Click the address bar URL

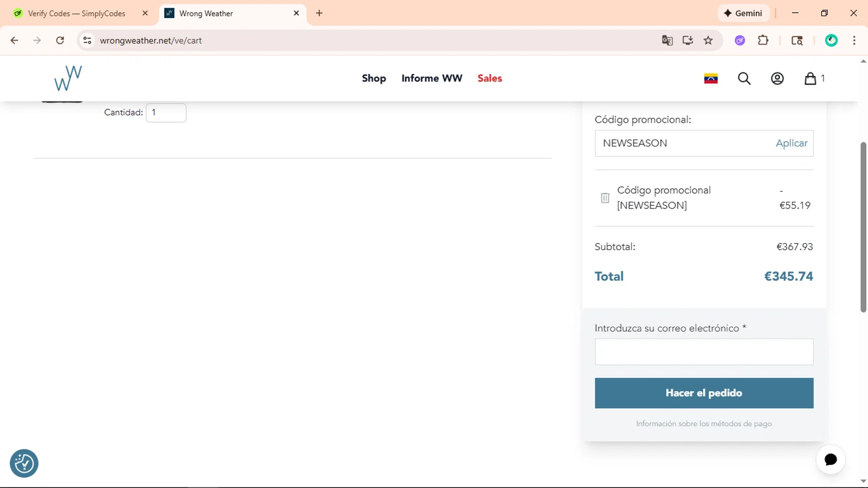150,41
